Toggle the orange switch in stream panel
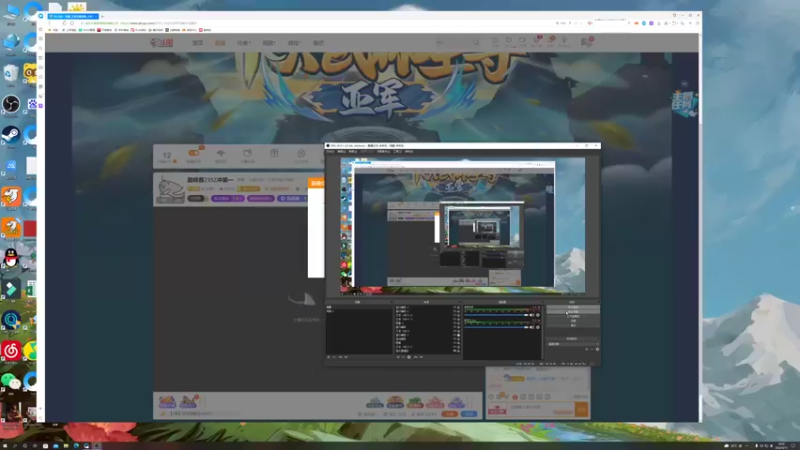 (193, 153)
